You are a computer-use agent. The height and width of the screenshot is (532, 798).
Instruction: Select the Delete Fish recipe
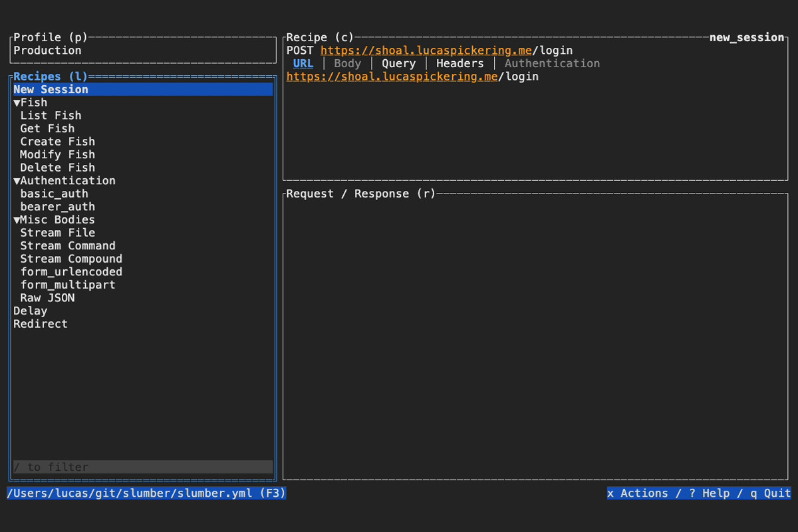pyautogui.click(x=57, y=168)
